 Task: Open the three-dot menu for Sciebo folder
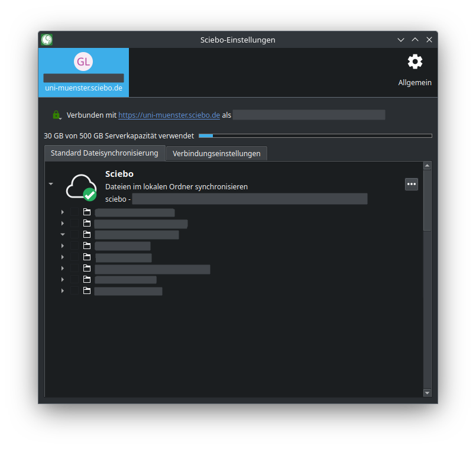click(412, 184)
